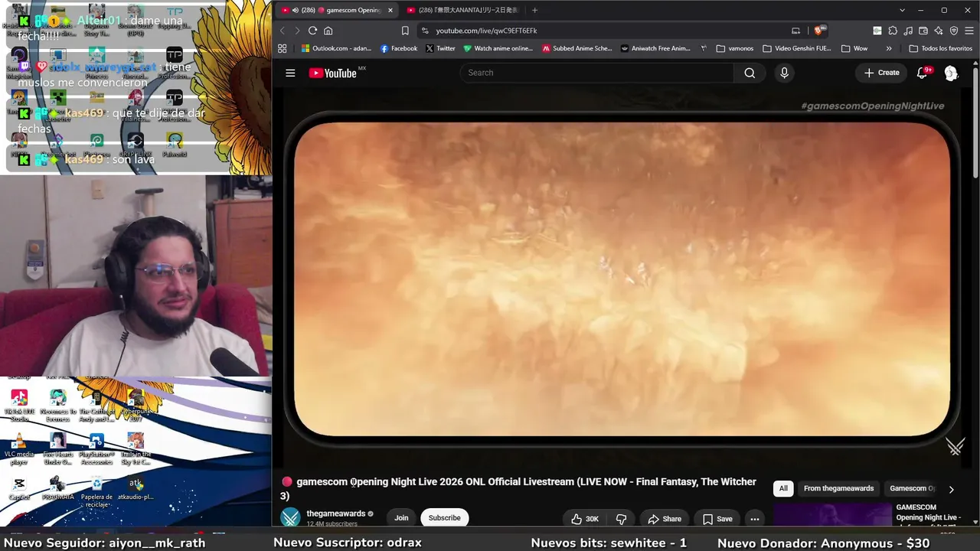This screenshot has height=551, width=980.
Task: Click the gamescom livestream video player
Action: [x=622, y=279]
